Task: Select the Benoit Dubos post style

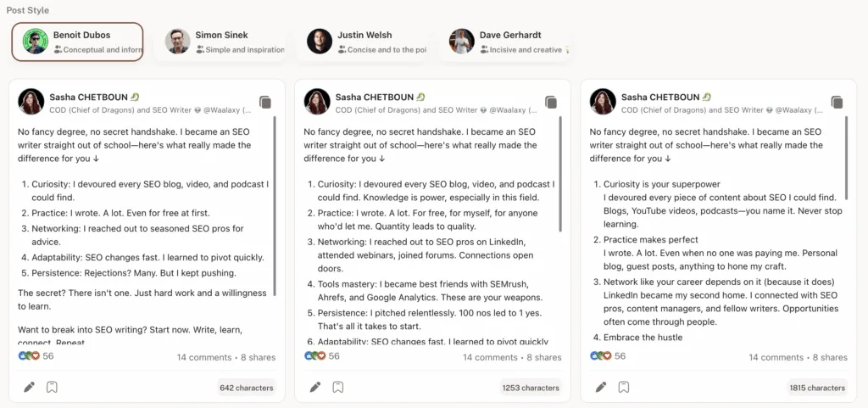Action: (x=77, y=42)
